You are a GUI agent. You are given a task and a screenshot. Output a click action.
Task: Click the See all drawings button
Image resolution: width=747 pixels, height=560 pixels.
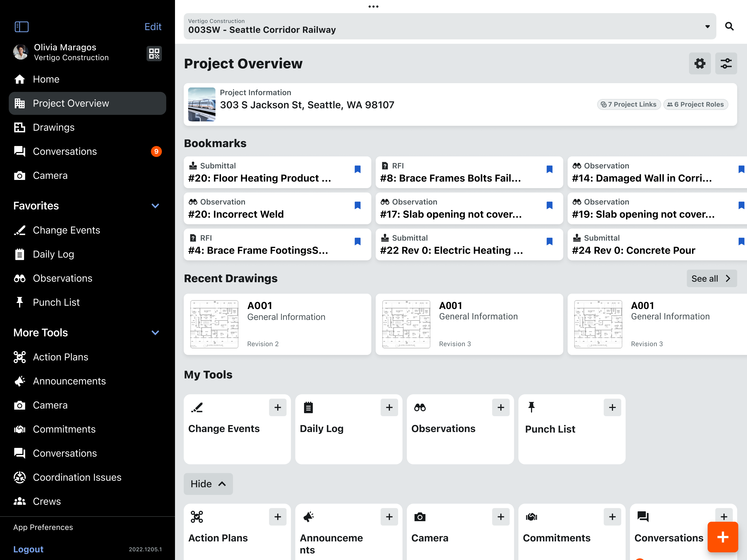(711, 278)
